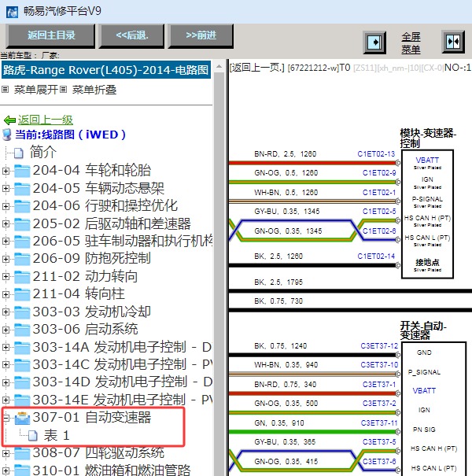
Task: Expand 206-05 驻车制动器 node
Action: [6, 242]
